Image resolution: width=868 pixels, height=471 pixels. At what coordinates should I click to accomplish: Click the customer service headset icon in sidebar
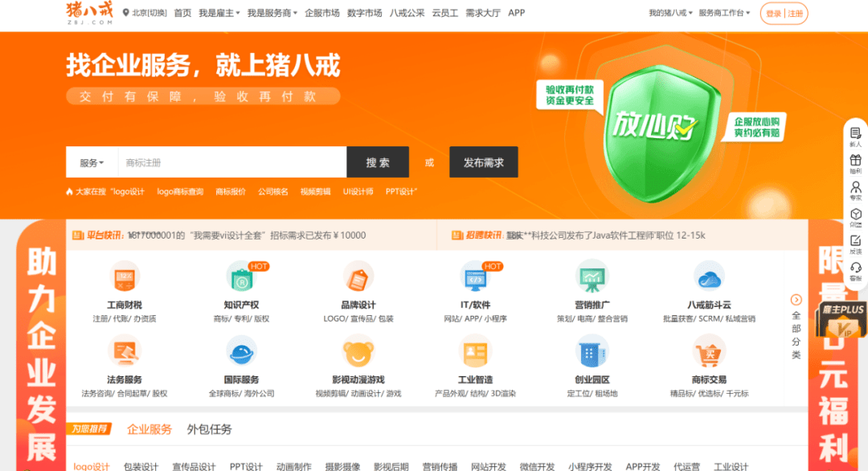855,268
